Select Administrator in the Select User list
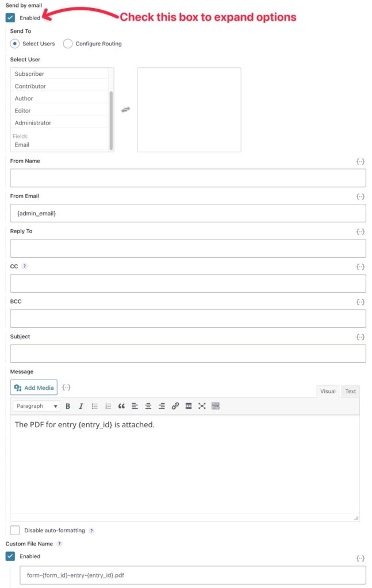The width and height of the screenshot is (372, 588). 34,122
